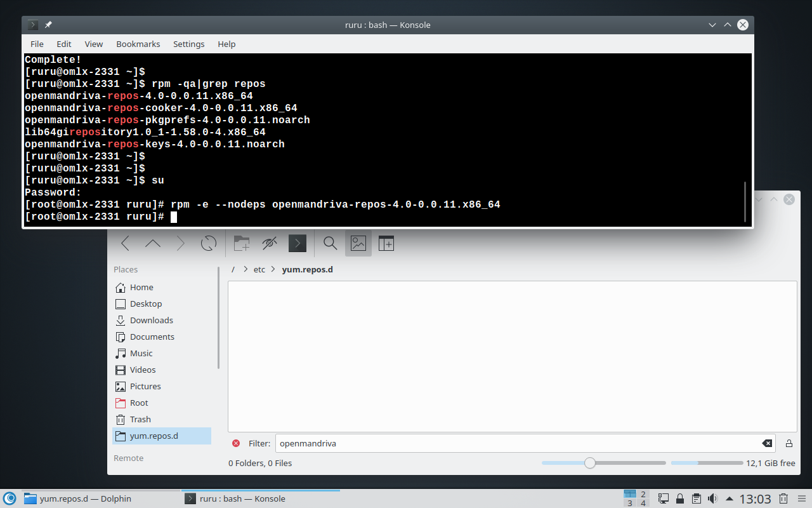
Task: Adjust the Dolphin icon zoom slider
Action: click(603, 463)
